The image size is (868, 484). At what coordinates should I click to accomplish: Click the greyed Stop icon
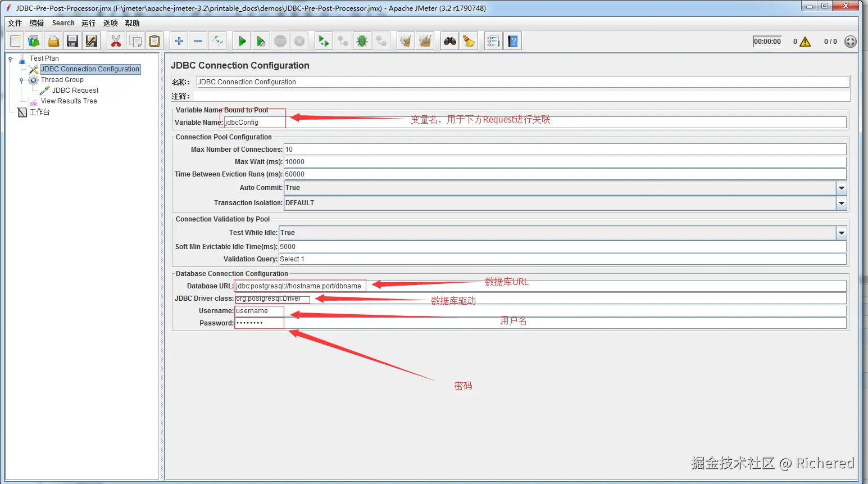point(280,41)
